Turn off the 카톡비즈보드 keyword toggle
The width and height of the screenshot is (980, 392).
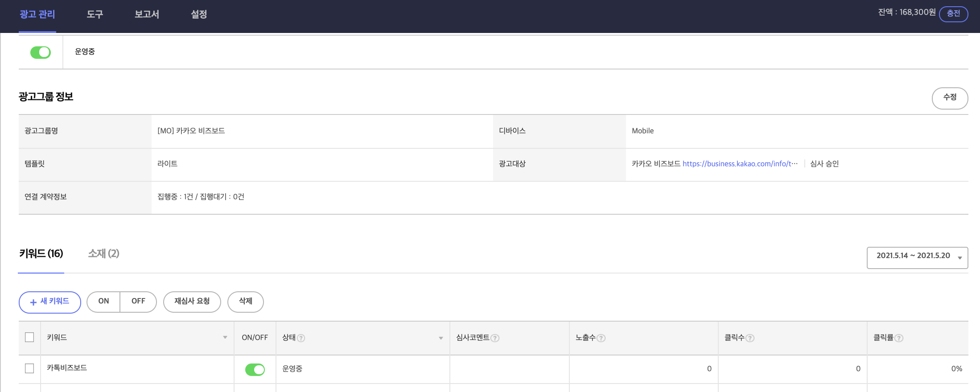255,369
